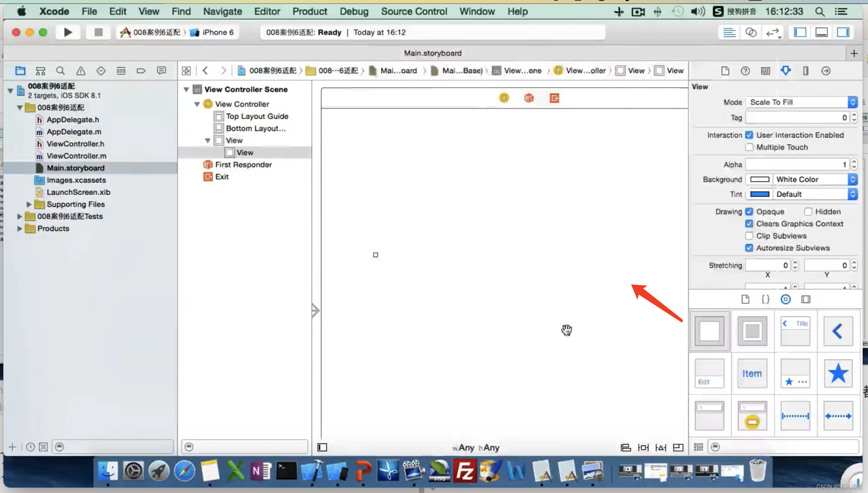This screenshot has height=493, width=868.
Task: Toggle Opaque drawing checkbox
Action: coord(749,212)
